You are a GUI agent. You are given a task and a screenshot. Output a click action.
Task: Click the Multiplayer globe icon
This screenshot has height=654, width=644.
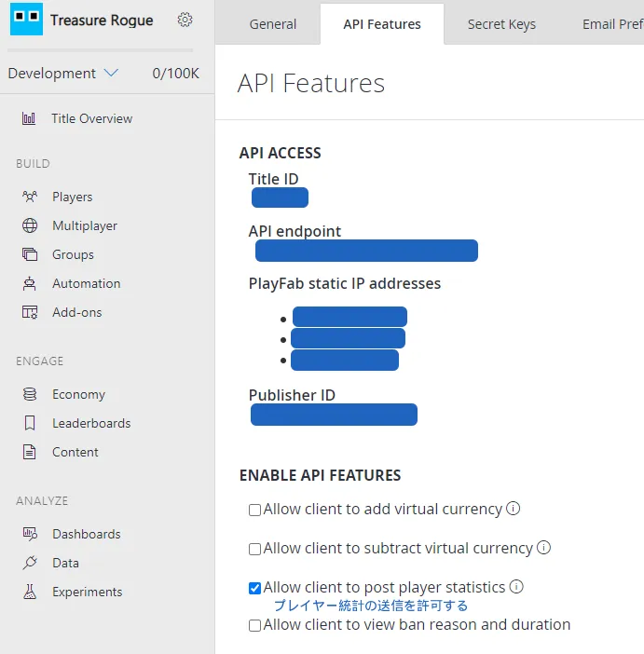[x=30, y=225]
